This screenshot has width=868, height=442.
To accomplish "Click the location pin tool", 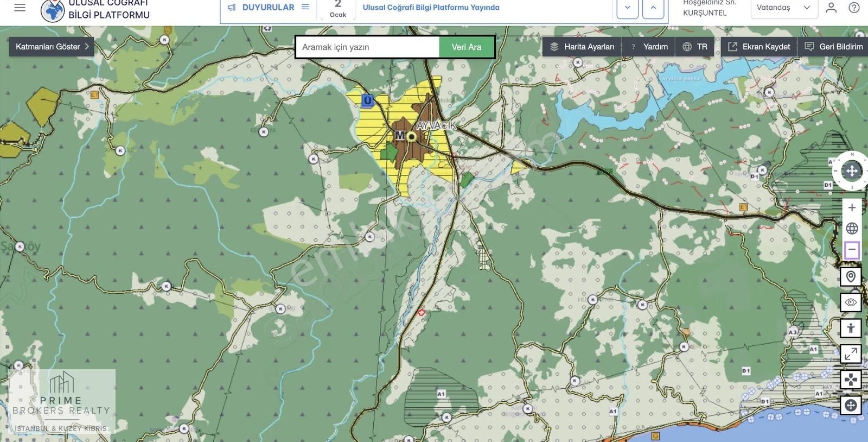I will click(851, 277).
